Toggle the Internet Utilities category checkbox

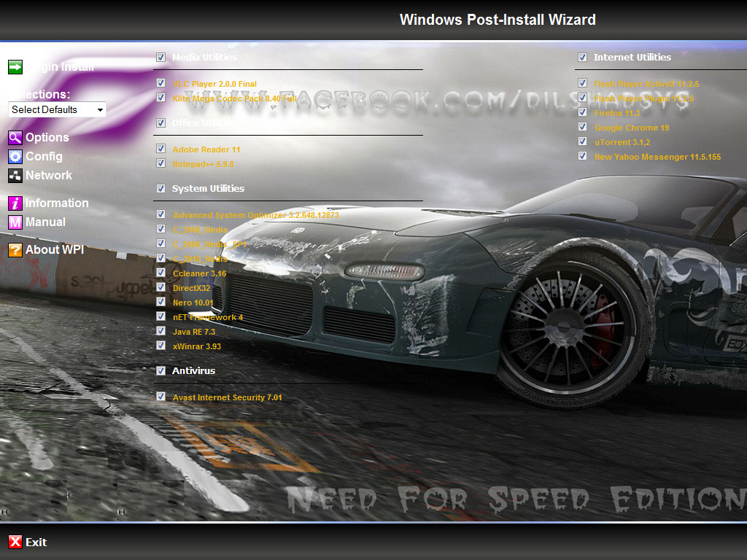pyautogui.click(x=582, y=57)
